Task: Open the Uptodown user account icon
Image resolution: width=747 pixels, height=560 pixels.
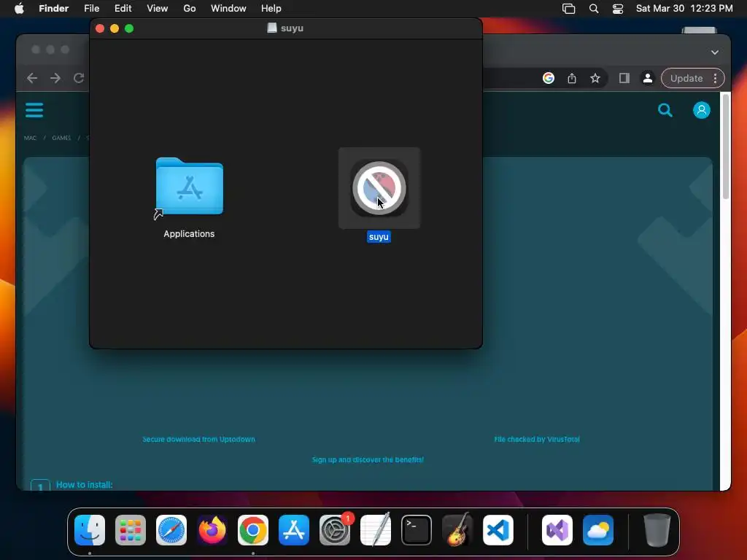Action: [x=701, y=111]
